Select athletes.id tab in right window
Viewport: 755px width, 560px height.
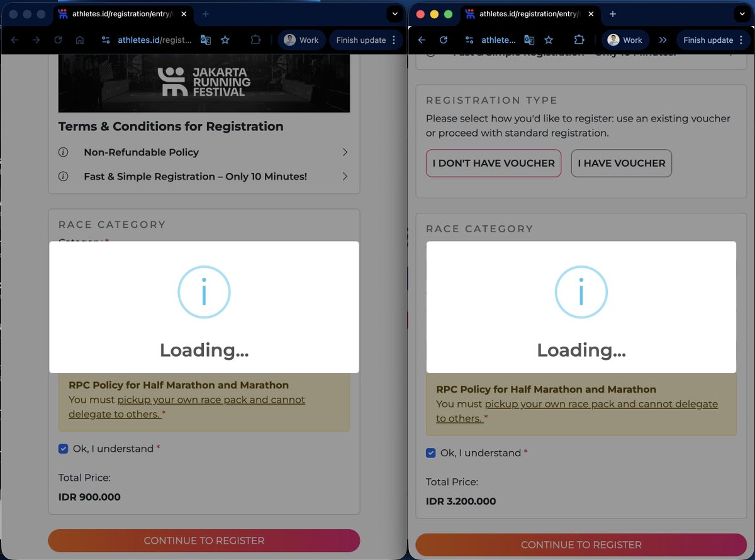pyautogui.click(x=530, y=14)
